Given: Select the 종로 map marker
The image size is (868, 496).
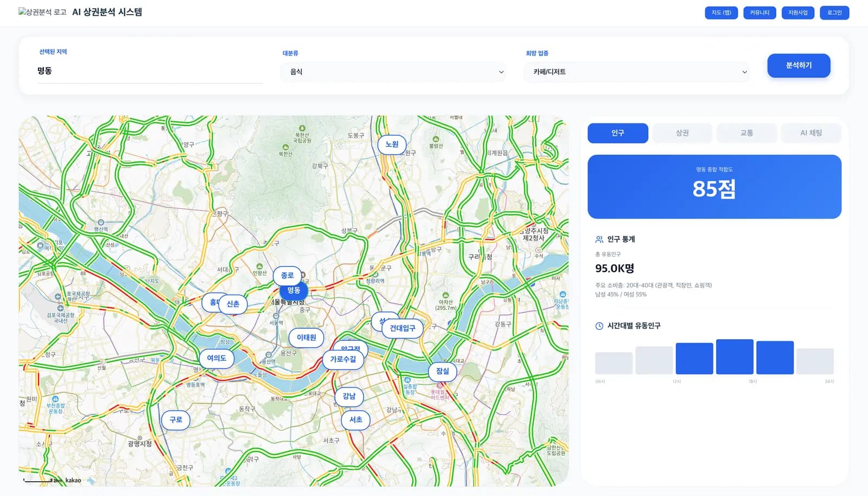Looking at the screenshot, I should coord(287,276).
